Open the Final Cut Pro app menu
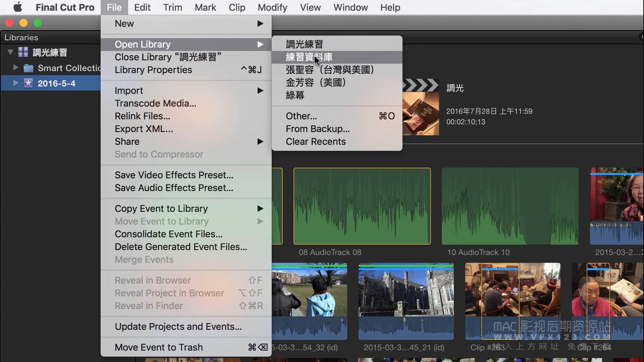 point(65,7)
